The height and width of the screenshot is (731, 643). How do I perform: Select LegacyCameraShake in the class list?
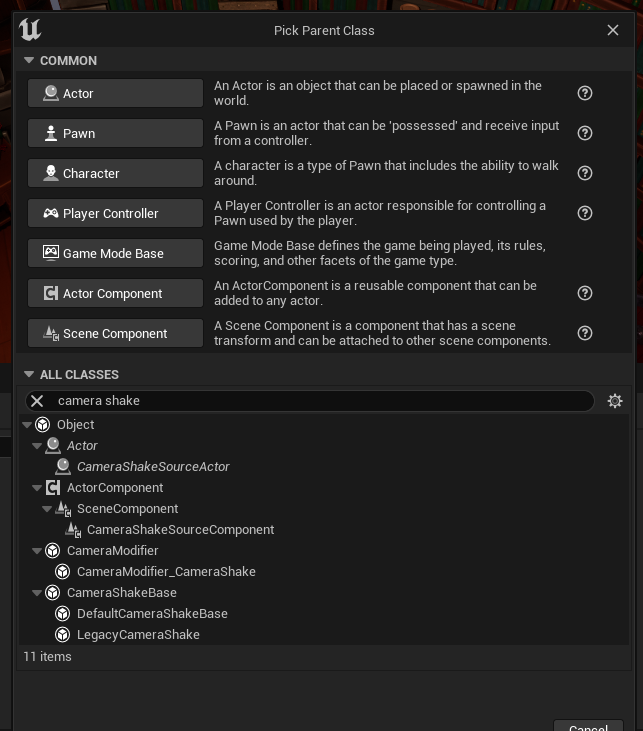(138, 635)
